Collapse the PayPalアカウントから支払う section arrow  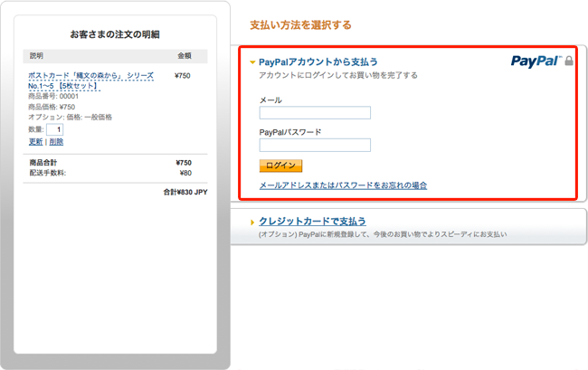pyautogui.click(x=252, y=62)
